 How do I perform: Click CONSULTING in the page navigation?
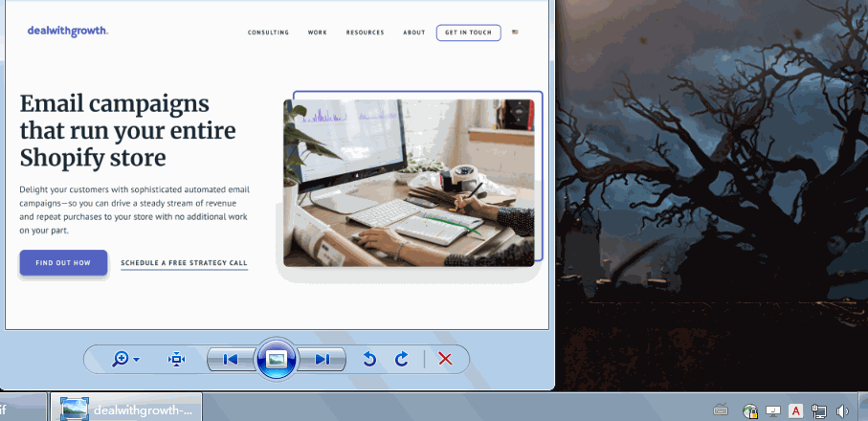click(268, 33)
